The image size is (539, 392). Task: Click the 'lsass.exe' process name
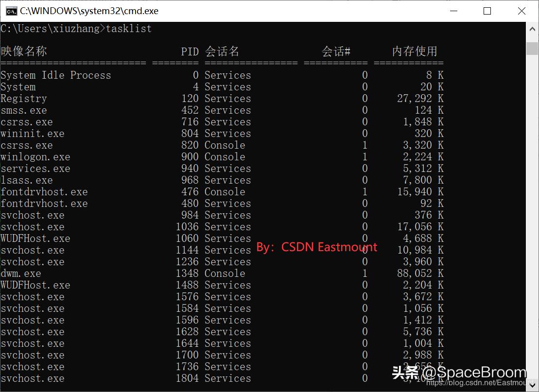pyautogui.click(x=26, y=180)
